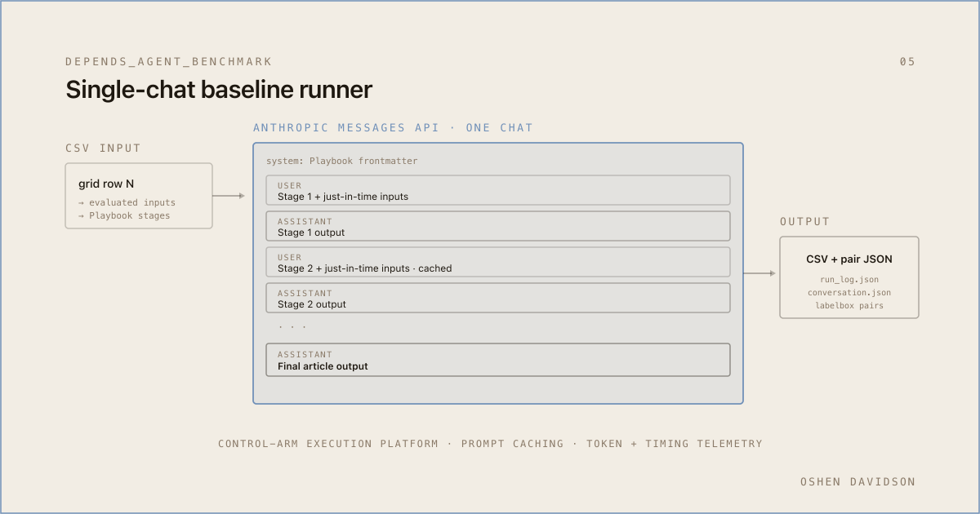Screen dimensions: 980x514
Task: Click the ellipsis between stage messages
Action: point(292,326)
